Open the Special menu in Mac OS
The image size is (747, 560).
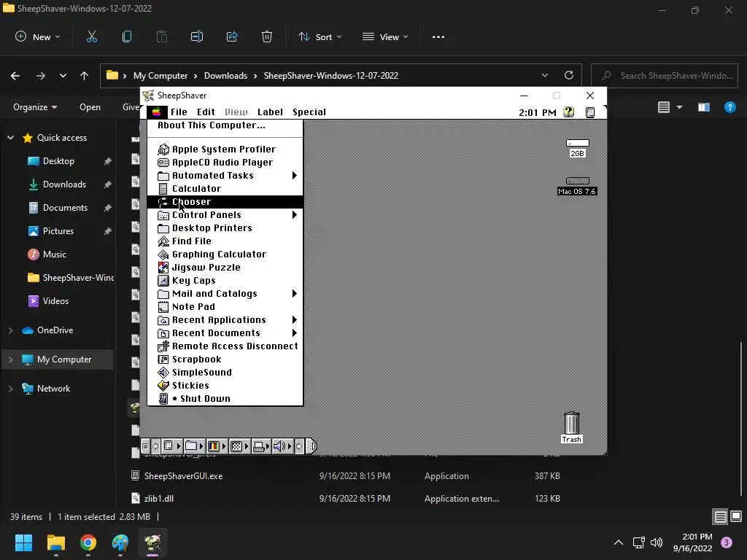309,112
